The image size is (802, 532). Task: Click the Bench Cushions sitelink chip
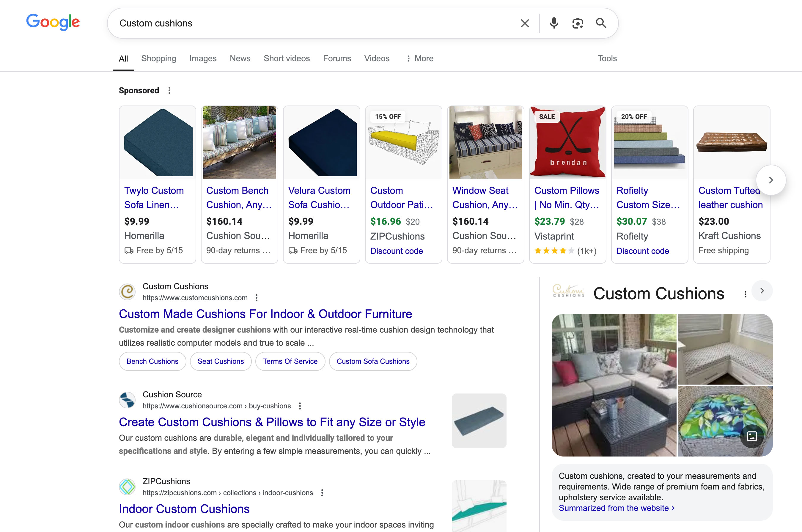pos(152,361)
